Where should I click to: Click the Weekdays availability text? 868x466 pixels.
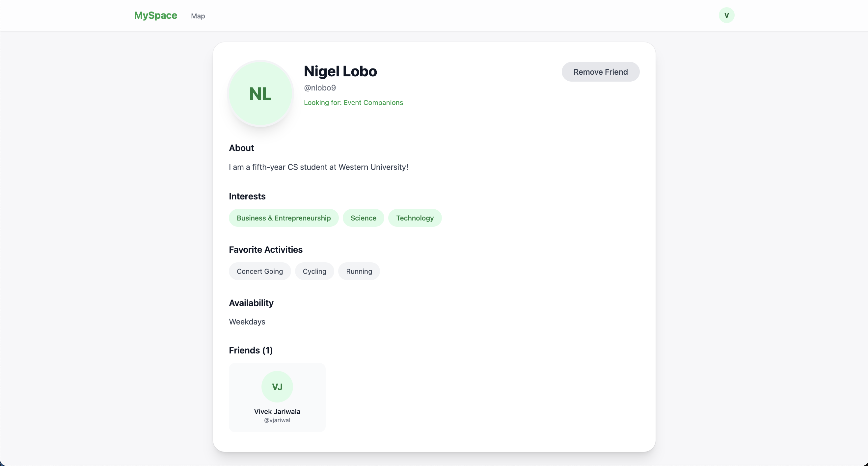click(x=247, y=322)
